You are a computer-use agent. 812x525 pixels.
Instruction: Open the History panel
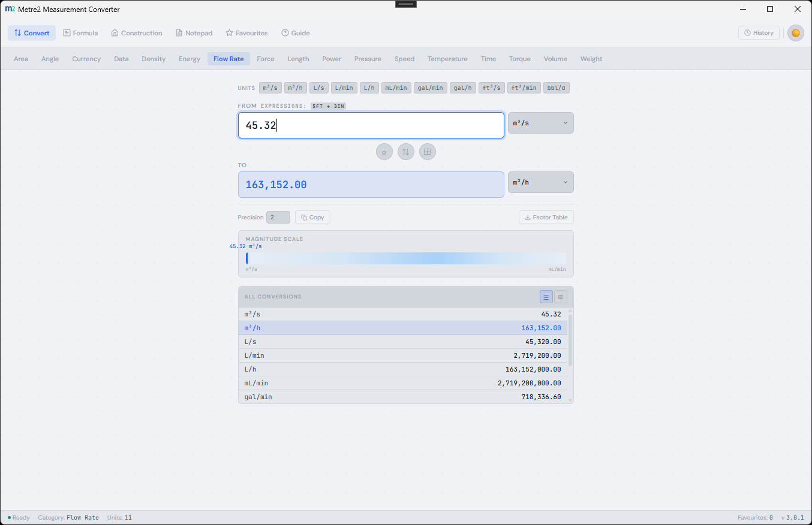(x=759, y=33)
